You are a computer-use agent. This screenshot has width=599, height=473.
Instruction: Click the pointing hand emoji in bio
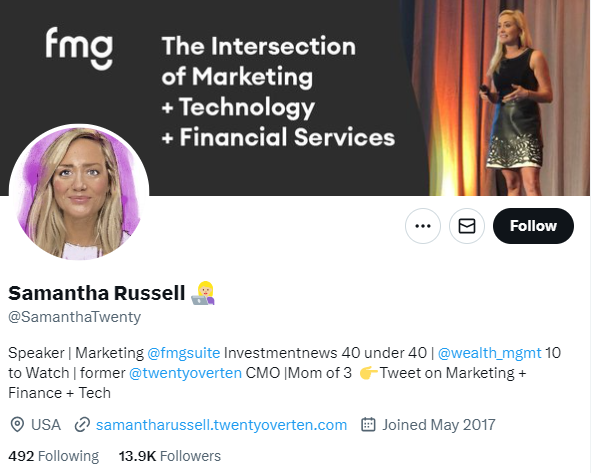[x=368, y=373]
